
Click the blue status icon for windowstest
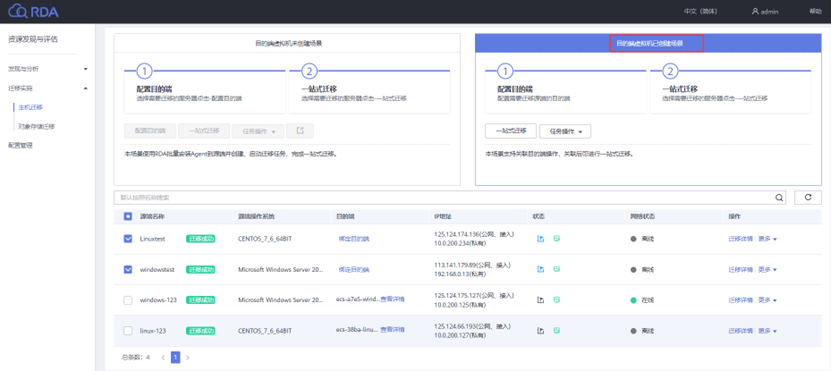(541, 269)
